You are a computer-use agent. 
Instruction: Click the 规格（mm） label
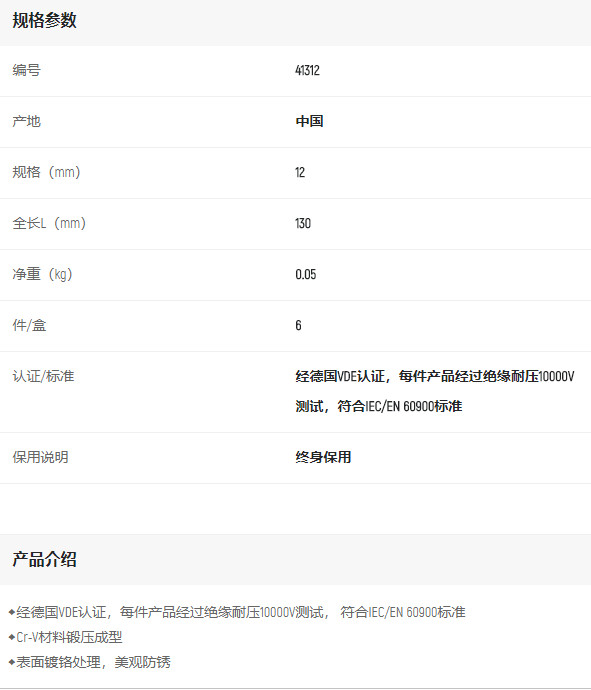(x=46, y=172)
